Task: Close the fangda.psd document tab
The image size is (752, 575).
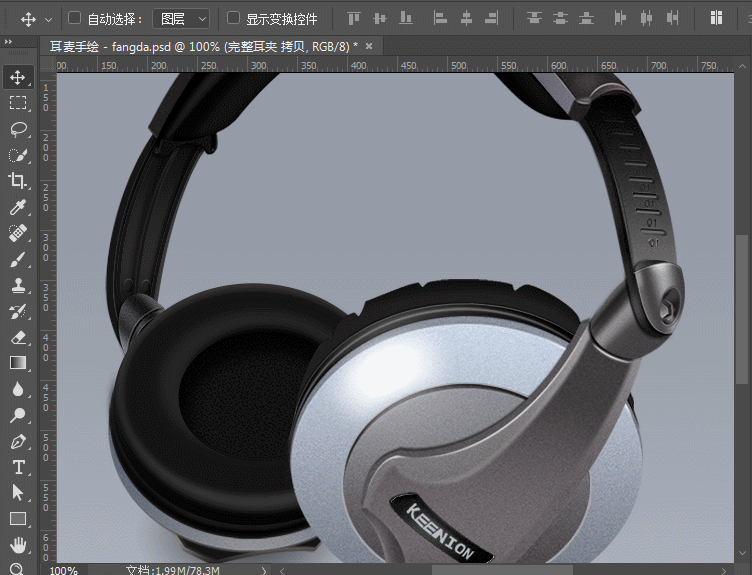Action: click(369, 46)
